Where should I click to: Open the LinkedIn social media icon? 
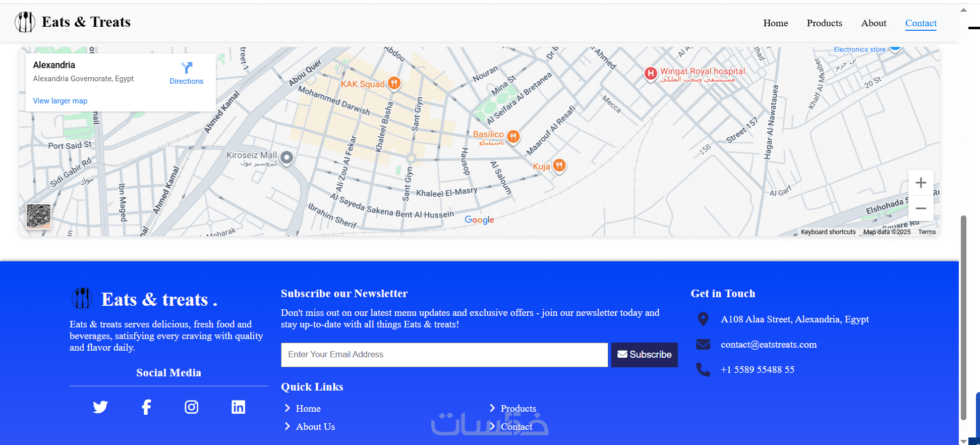pos(238,407)
